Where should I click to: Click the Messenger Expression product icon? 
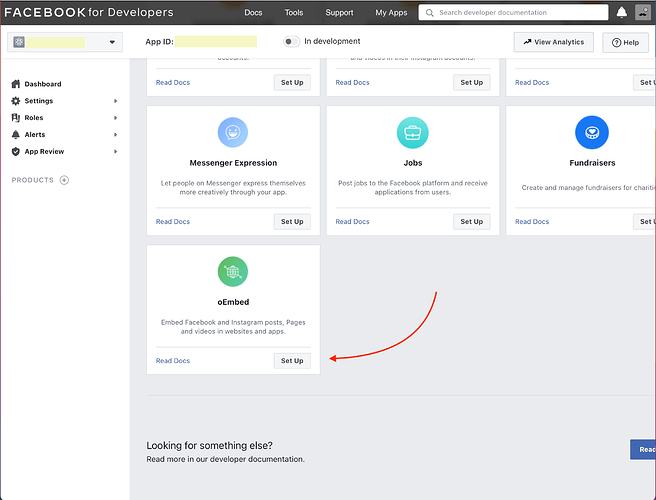(x=233, y=132)
